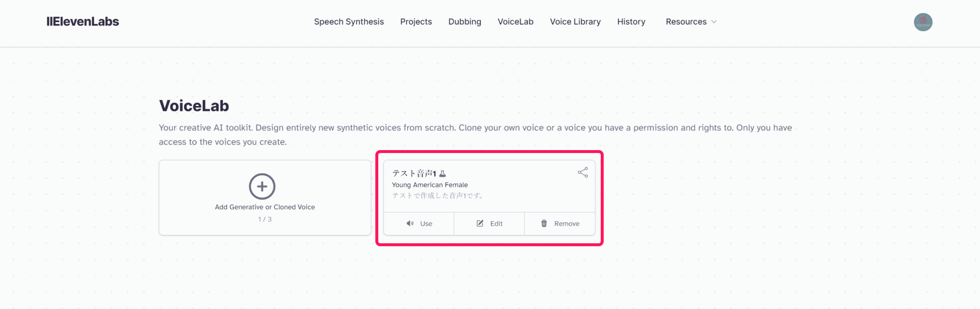This screenshot has height=309, width=980.
Task: Edit the テスト音声1 voice
Action: (x=490, y=224)
